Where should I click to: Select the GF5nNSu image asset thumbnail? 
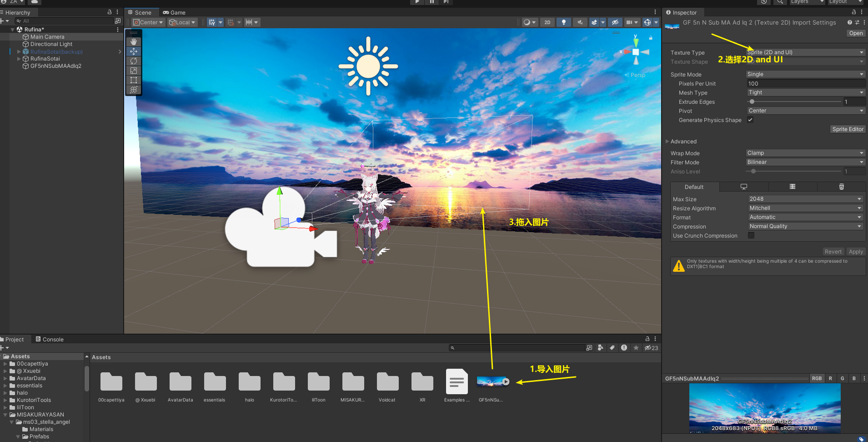[x=491, y=382]
